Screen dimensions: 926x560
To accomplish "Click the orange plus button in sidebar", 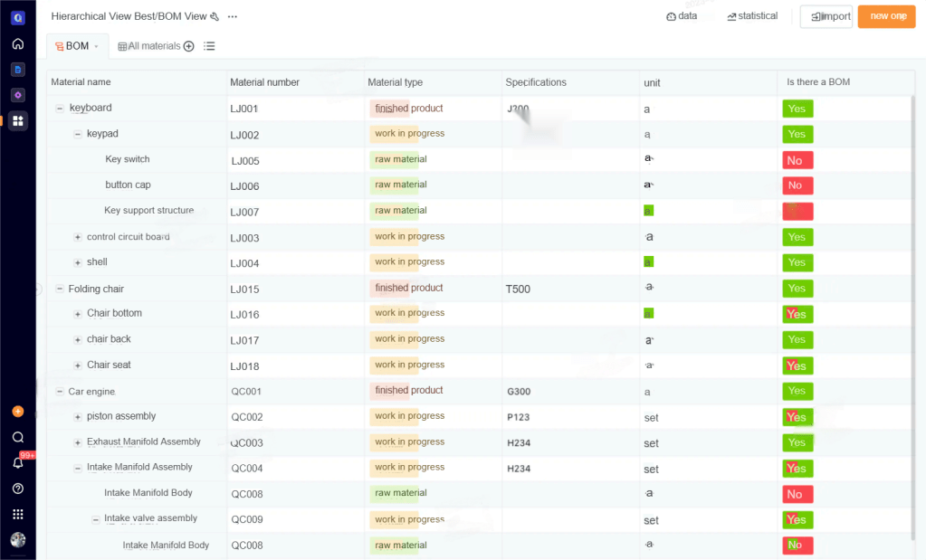I will point(17,412).
